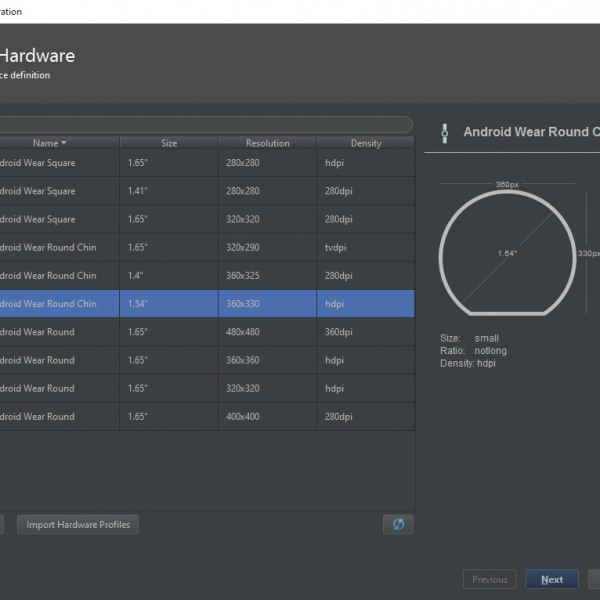
Task: Click the Import Hardware Profiles button
Action: 78,524
